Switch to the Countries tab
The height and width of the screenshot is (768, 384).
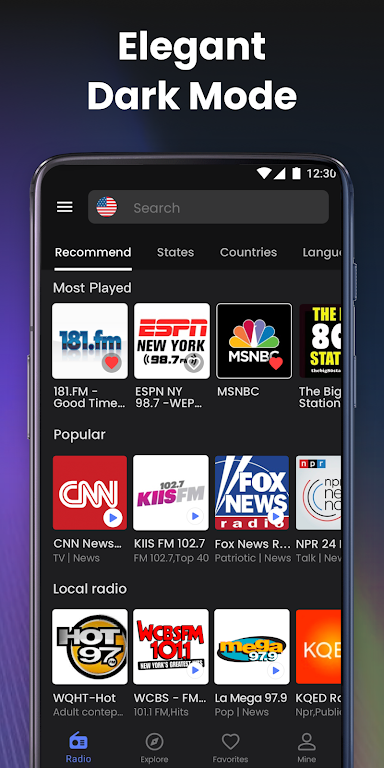(248, 252)
